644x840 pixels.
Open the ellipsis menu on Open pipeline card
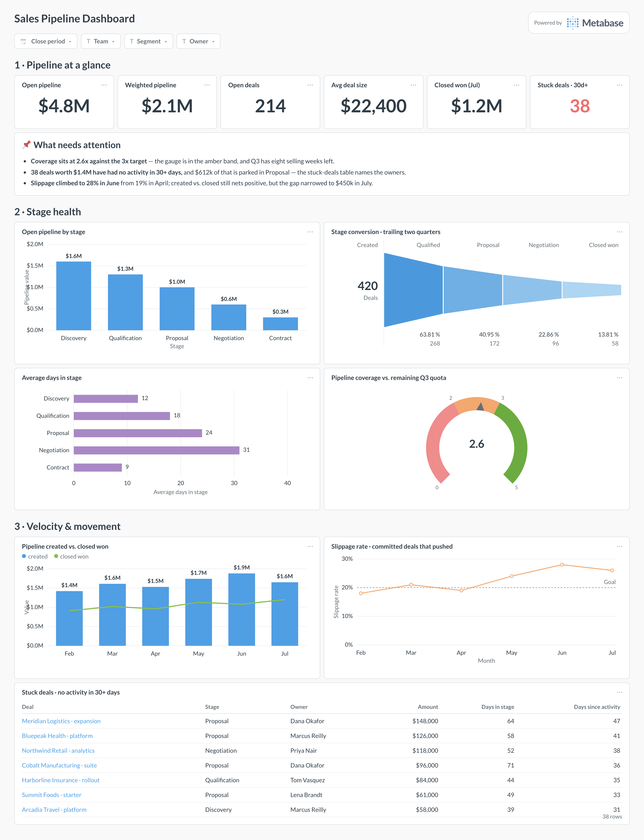(x=104, y=85)
